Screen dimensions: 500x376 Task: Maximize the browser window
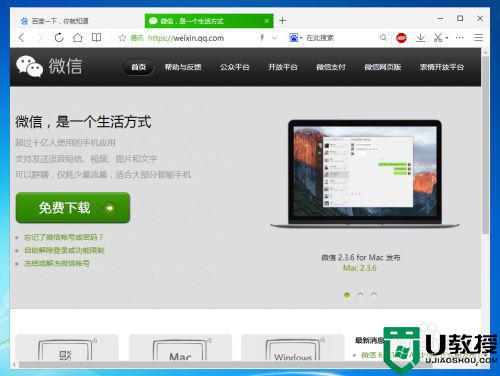tap(460, 18)
